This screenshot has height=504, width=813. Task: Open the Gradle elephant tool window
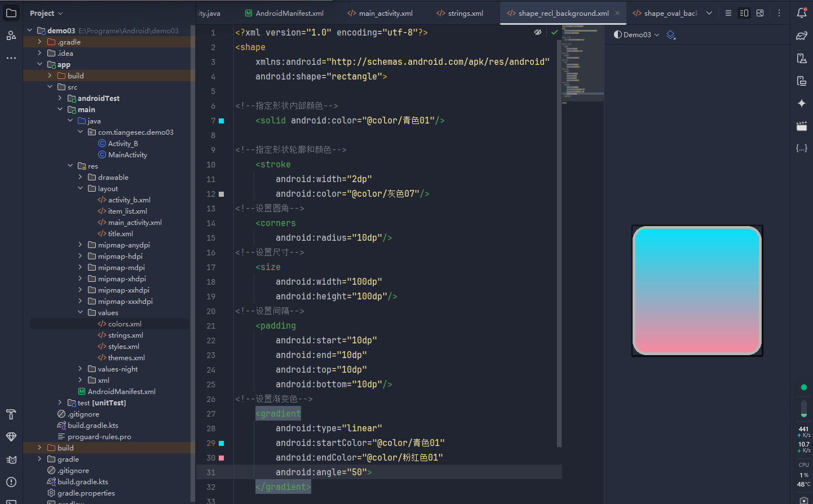[x=802, y=36]
